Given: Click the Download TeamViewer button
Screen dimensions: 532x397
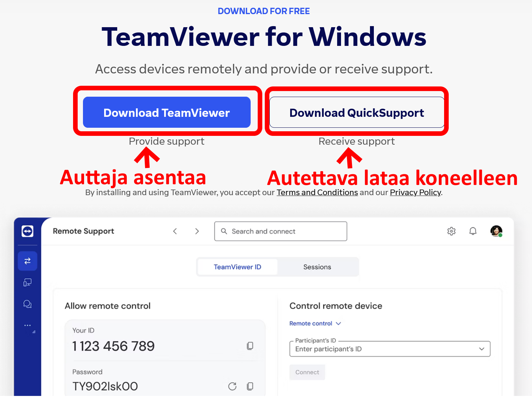Looking at the screenshot, I should (x=167, y=112).
